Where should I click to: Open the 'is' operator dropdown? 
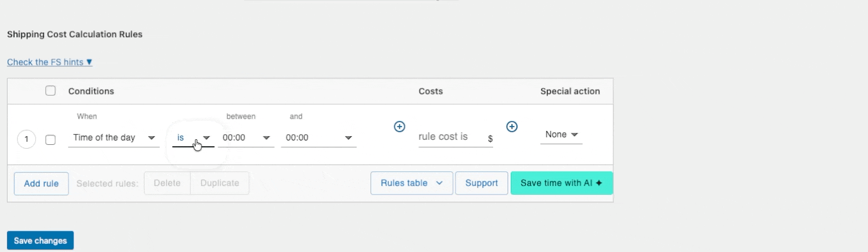click(192, 138)
